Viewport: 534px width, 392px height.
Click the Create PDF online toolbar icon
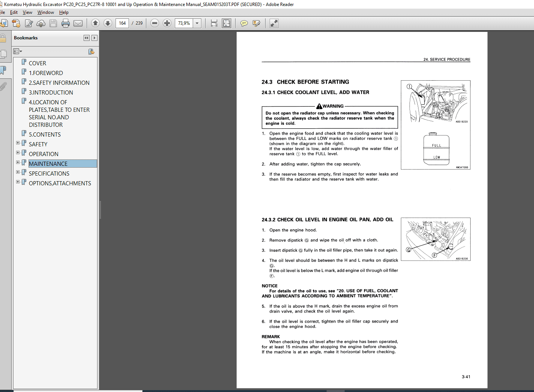pyautogui.click(x=16, y=23)
